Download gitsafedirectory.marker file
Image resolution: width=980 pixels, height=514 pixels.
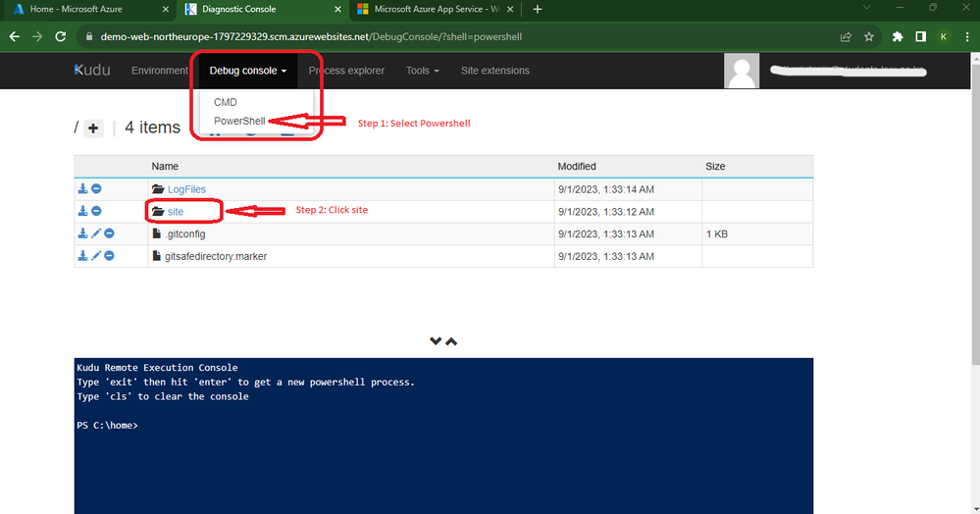click(82, 256)
